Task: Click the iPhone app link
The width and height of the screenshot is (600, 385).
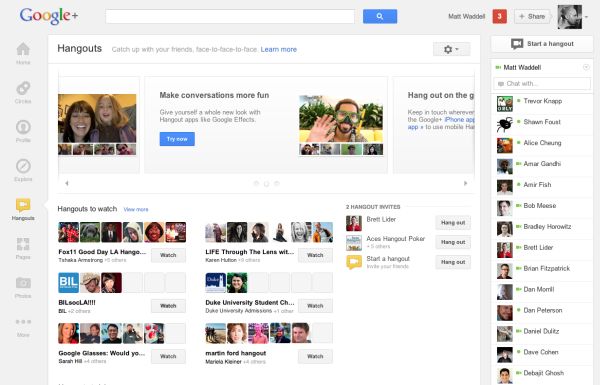Action: coord(459,120)
